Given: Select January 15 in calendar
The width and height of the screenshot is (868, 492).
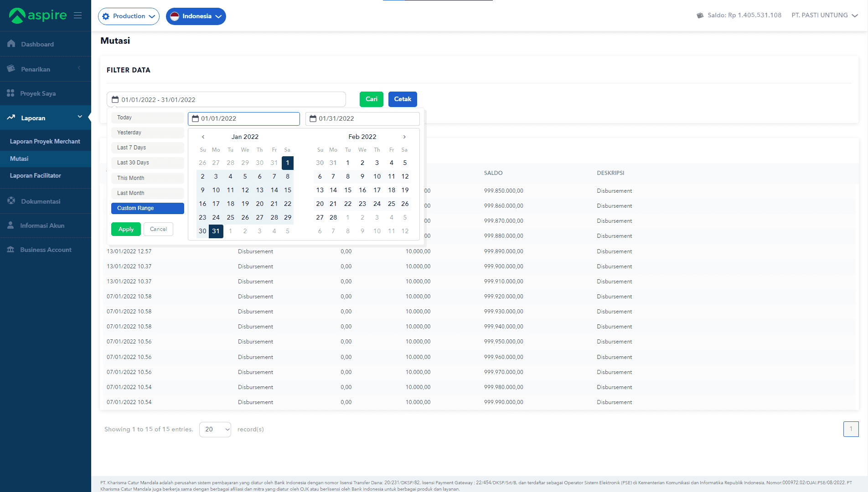Looking at the screenshot, I should tap(288, 190).
